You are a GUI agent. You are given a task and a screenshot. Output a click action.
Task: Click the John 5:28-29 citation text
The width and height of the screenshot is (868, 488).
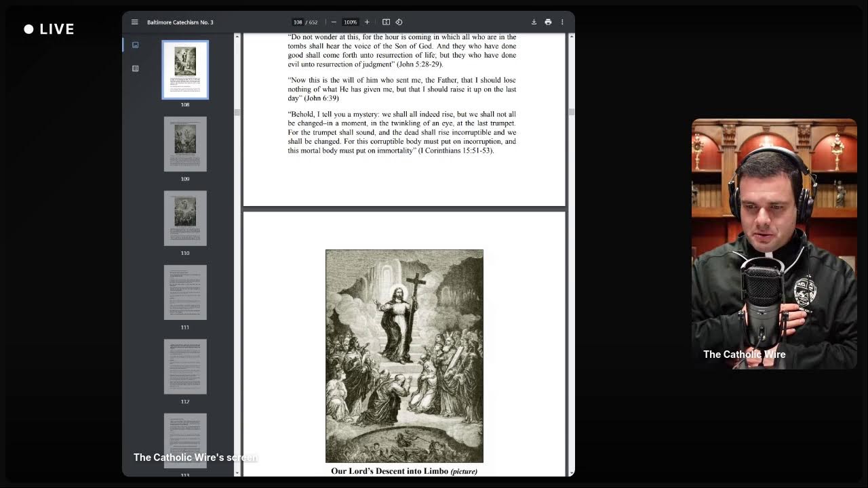(419, 64)
